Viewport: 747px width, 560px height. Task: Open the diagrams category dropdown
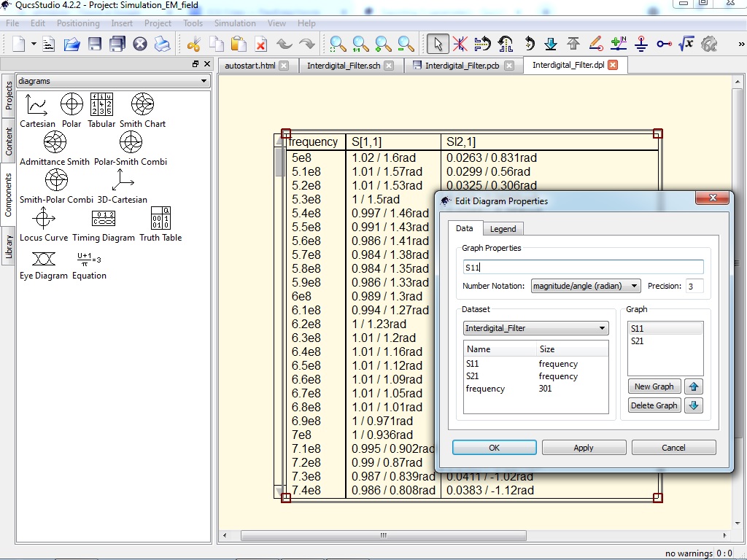point(113,81)
